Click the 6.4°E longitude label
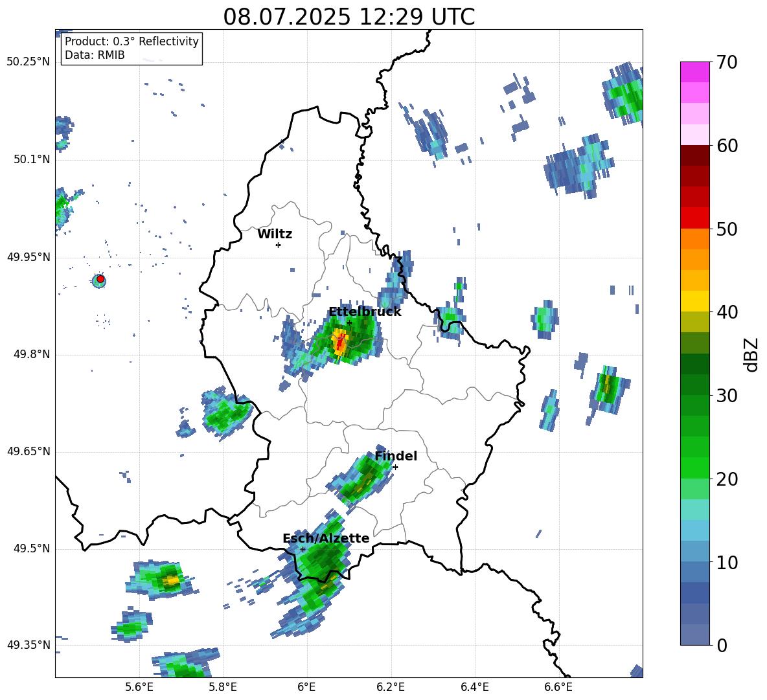 click(x=474, y=688)
